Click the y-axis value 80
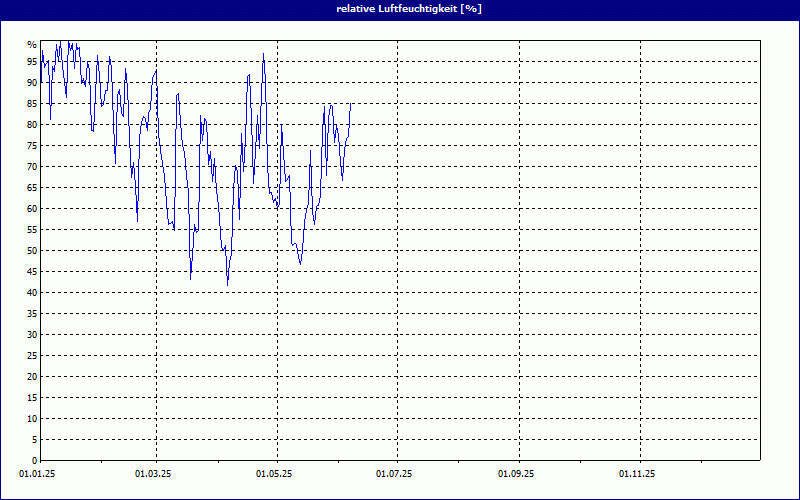 click(32, 124)
